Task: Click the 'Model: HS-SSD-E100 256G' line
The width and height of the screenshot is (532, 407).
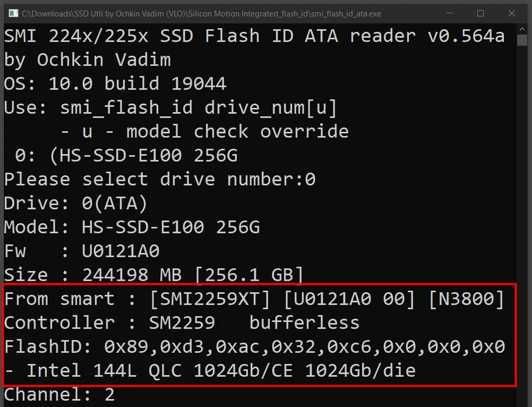Action: tap(132, 227)
